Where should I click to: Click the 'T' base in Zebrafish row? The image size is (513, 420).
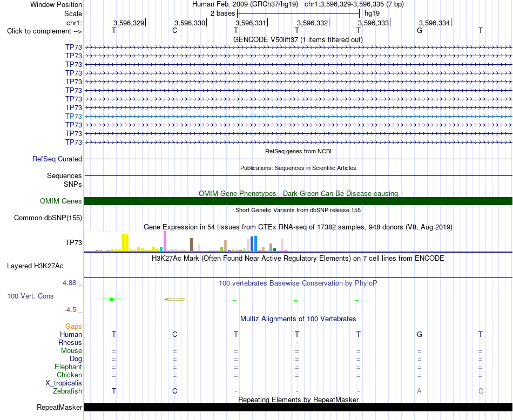(x=114, y=391)
